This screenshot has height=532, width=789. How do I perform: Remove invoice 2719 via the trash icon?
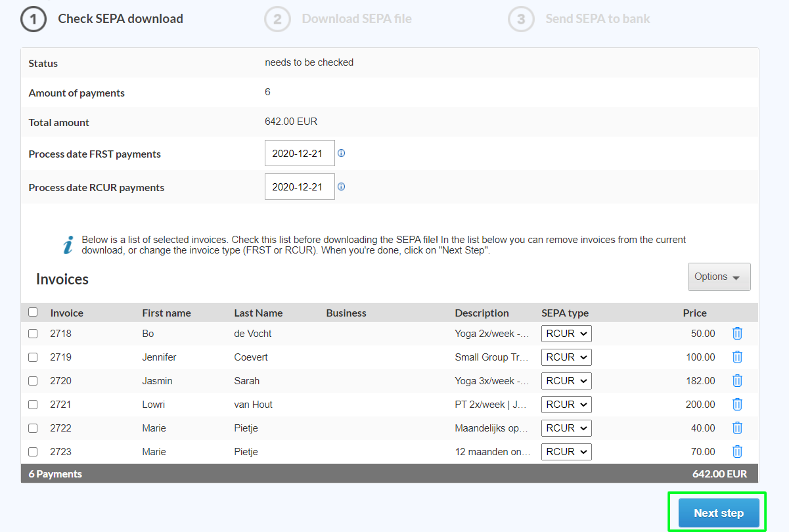[x=737, y=357]
